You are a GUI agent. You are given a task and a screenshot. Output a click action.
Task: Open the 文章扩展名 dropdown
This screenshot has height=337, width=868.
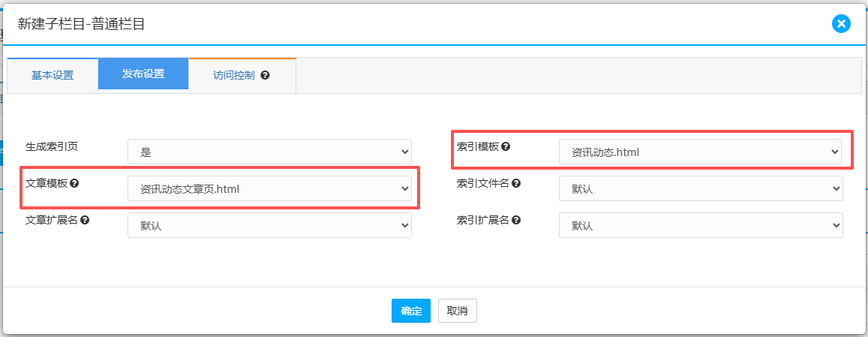click(269, 226)
